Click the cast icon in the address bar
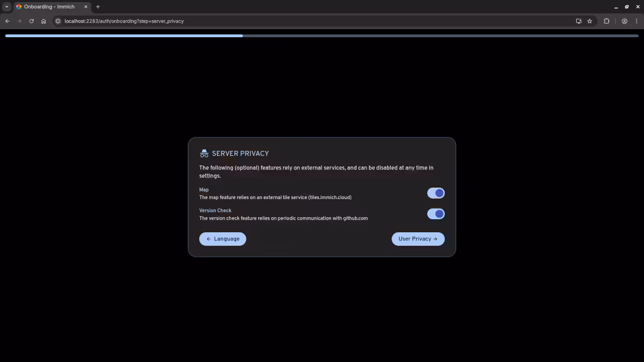 click(579, 21)
